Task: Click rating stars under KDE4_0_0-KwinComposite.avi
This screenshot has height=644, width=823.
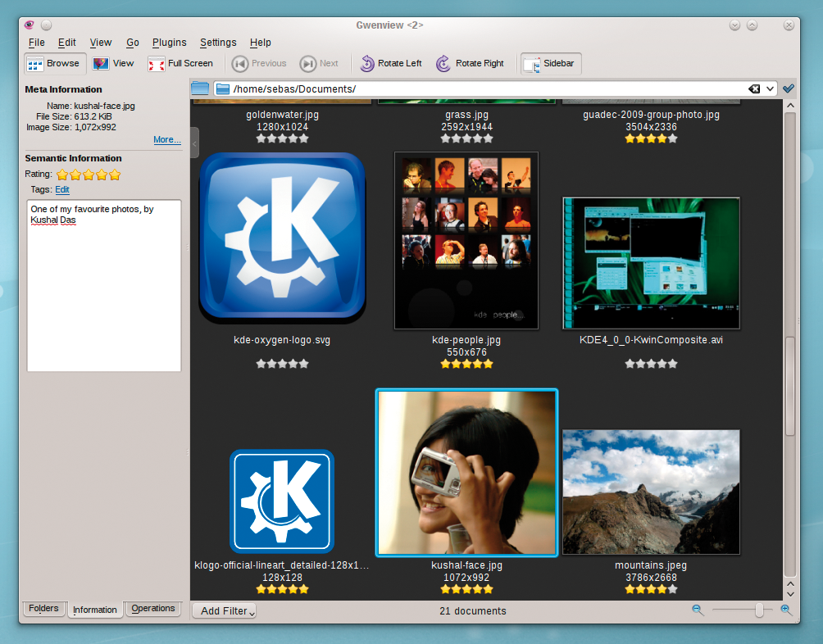Action: coord(651,364)
